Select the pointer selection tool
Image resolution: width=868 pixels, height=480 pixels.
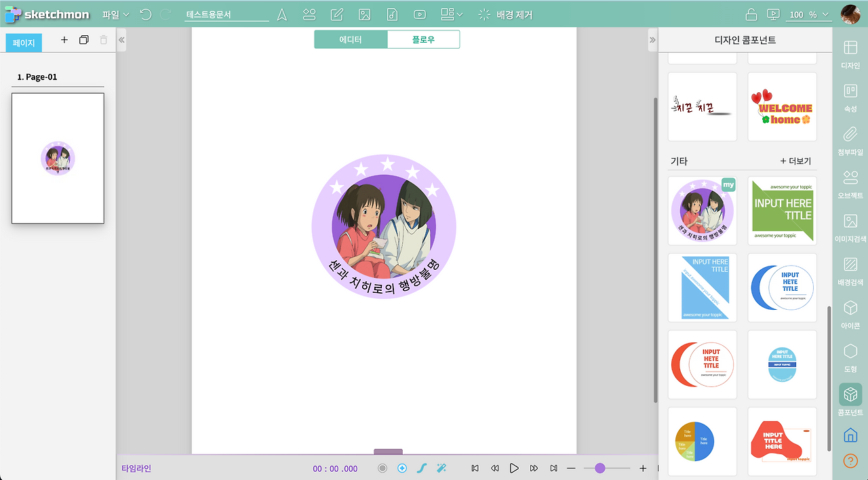click(282, 14)
